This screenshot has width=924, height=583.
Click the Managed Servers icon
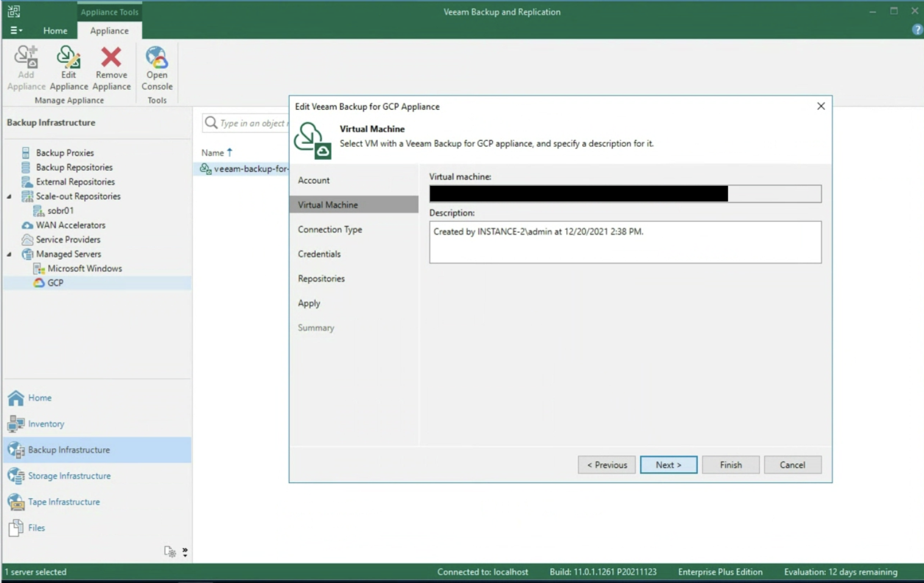click(x=27, y=254)
